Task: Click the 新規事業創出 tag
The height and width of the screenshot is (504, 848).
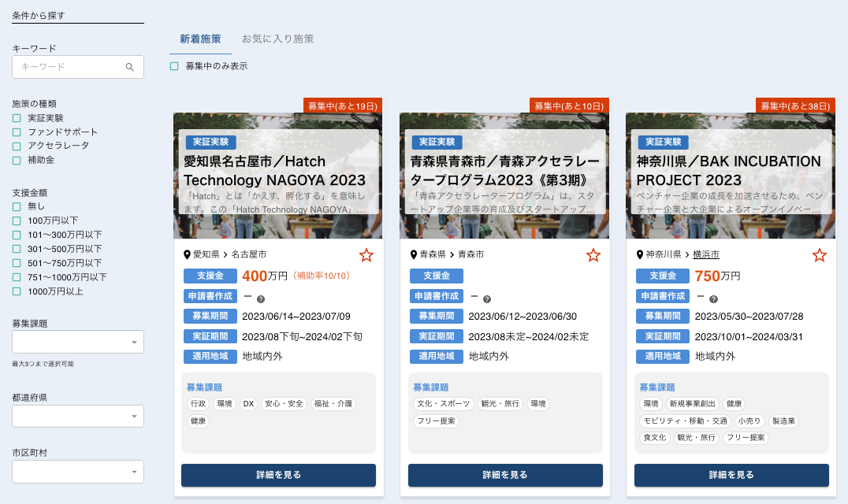Action: pos(692,403)
